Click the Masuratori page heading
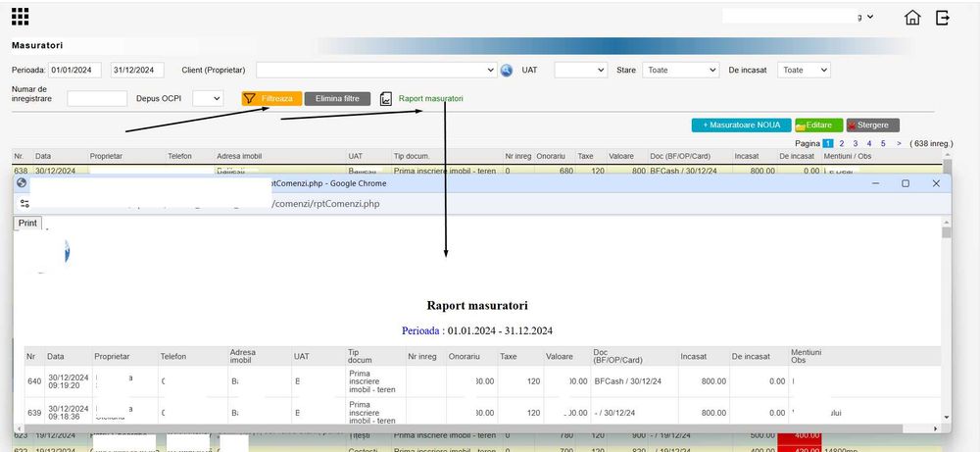This screenshot has width=980, height=452. (x=37, y=46)
